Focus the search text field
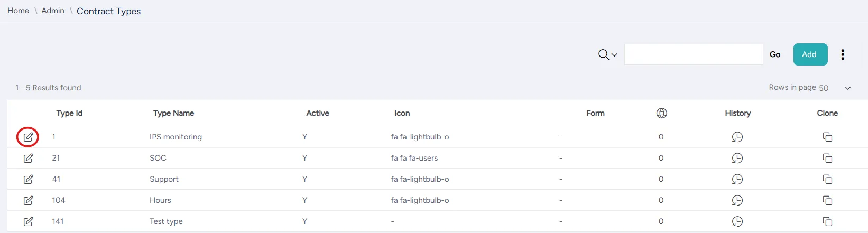868x233 pixels. (x=694, y=54)
